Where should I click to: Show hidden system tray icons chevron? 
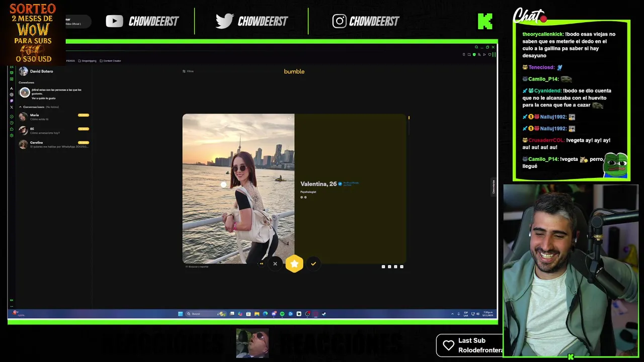coord(452,314)
